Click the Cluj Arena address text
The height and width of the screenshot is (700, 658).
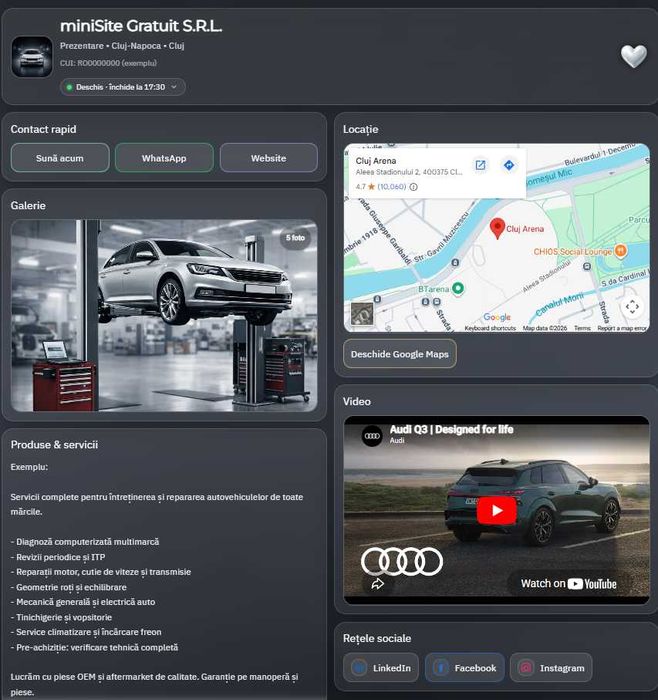click(x=409, y=172)
